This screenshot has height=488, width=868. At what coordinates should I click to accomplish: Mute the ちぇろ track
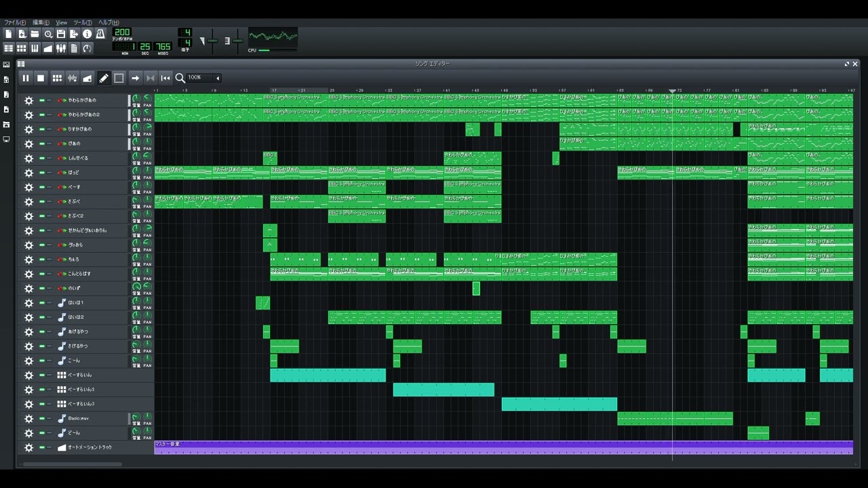[x=41, y=260]
